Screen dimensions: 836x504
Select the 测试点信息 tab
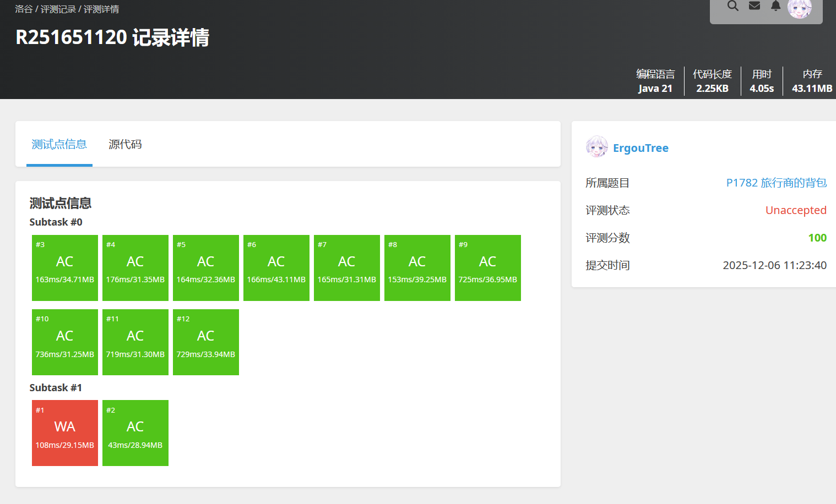point(59,144)
